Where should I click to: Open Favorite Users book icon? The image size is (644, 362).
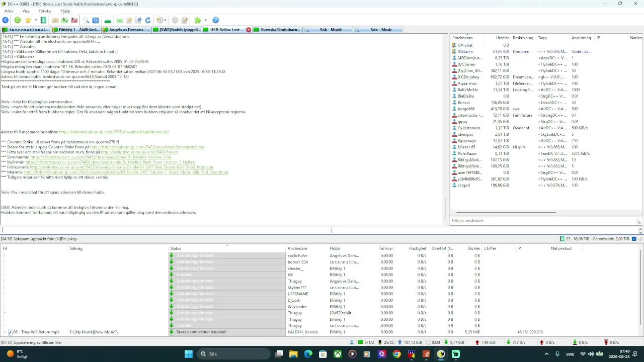(43, 20)
